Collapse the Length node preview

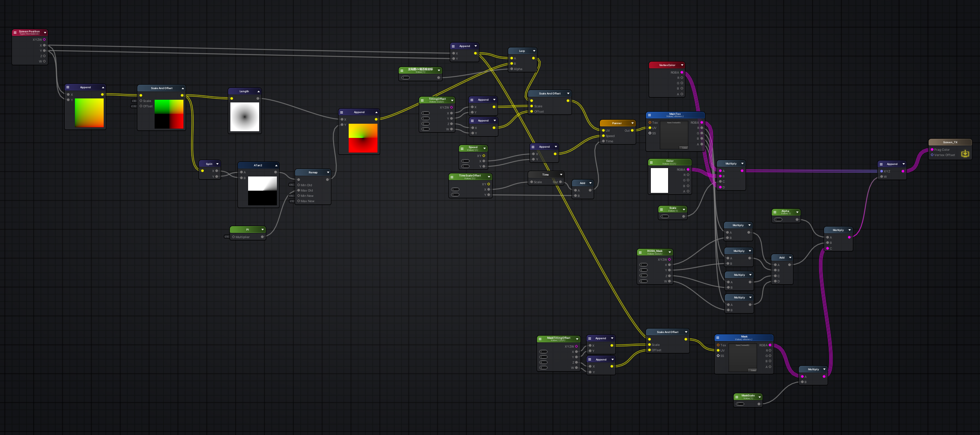[258, 91]
